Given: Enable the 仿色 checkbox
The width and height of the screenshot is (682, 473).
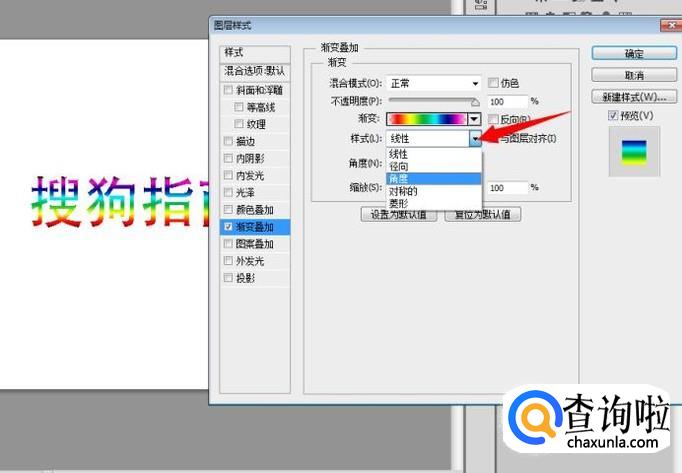Looking at the screenshot, I should pyautogui.click(x=493, y=83).
